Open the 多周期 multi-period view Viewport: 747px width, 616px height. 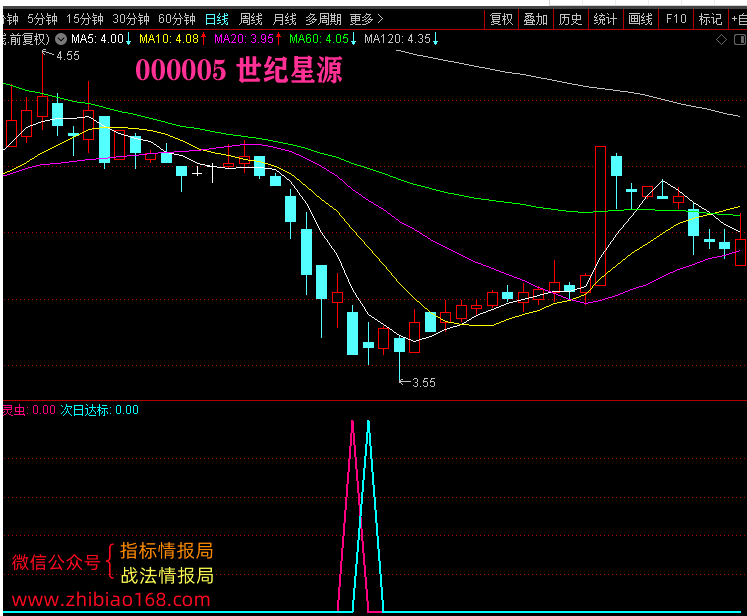click(x=323, y=19)
